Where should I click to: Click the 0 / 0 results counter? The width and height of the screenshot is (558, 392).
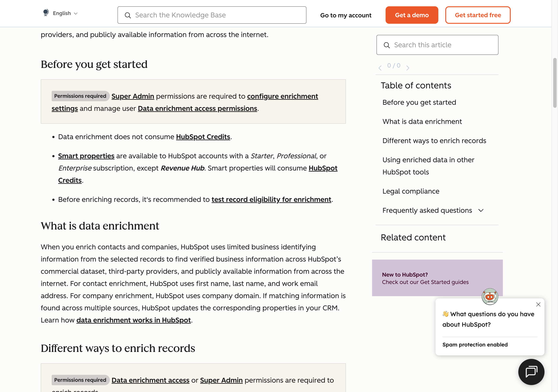(x=394, y=65)
